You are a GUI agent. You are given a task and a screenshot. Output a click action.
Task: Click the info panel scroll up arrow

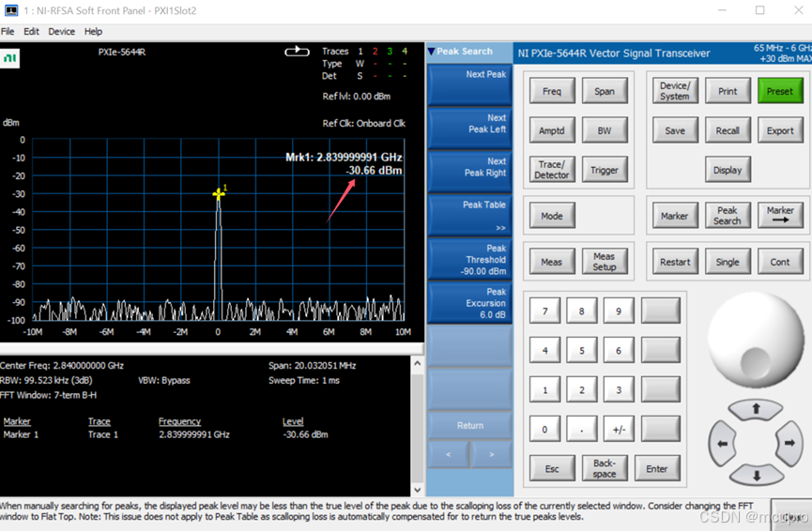pos(418,363)
